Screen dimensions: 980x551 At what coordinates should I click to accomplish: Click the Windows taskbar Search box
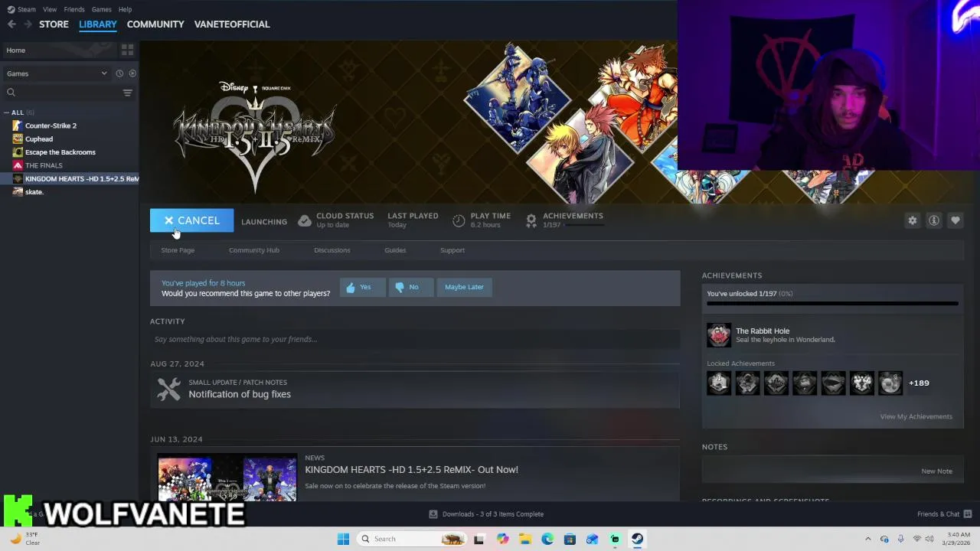[412, 539]
